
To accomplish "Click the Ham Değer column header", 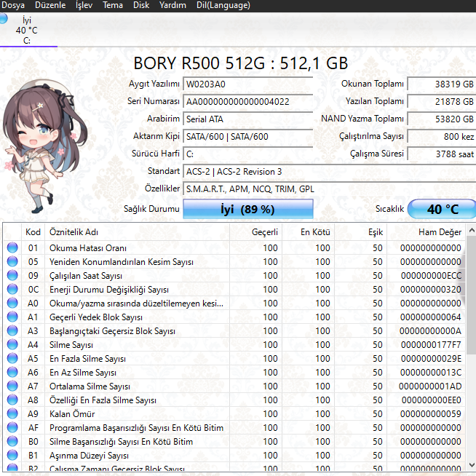I will pyautogui.click(x=427, y=232).
